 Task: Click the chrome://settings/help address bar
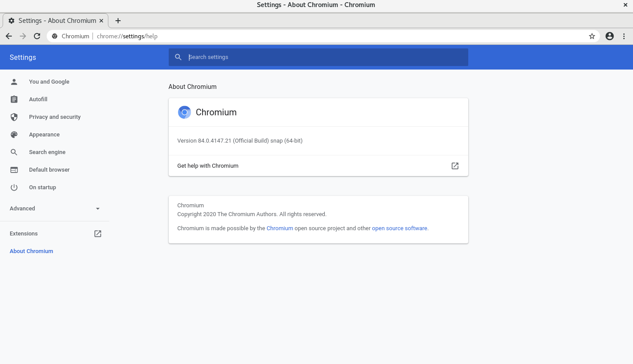point(323,36)
